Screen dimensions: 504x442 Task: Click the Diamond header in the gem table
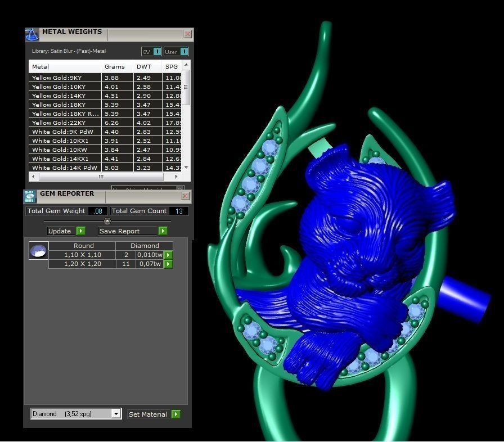[145, 246]
